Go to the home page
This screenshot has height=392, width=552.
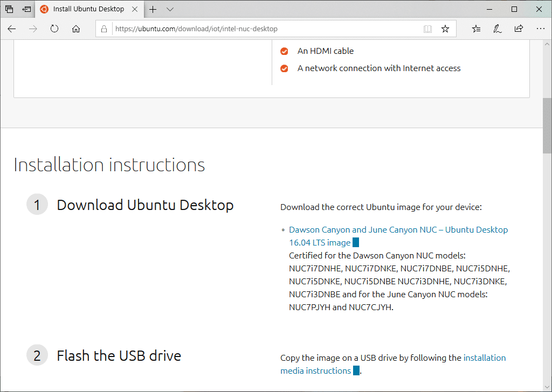[x=76, y=29]
